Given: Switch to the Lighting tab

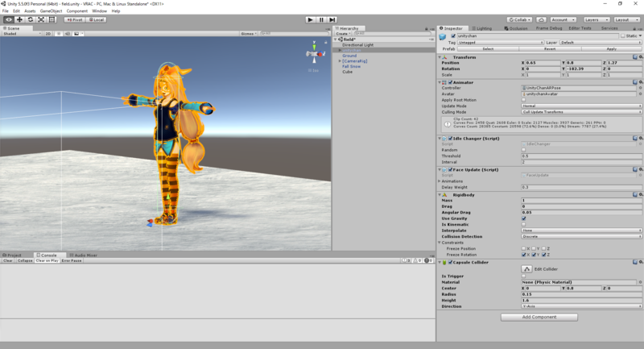Looking at the screenshot, I should [x=481, y=28].
